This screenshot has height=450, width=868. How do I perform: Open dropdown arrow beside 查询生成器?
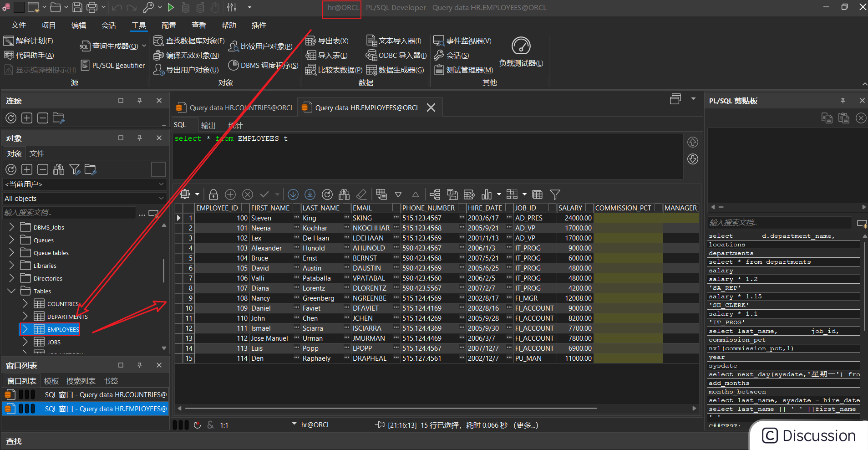[x=144, y=46]
